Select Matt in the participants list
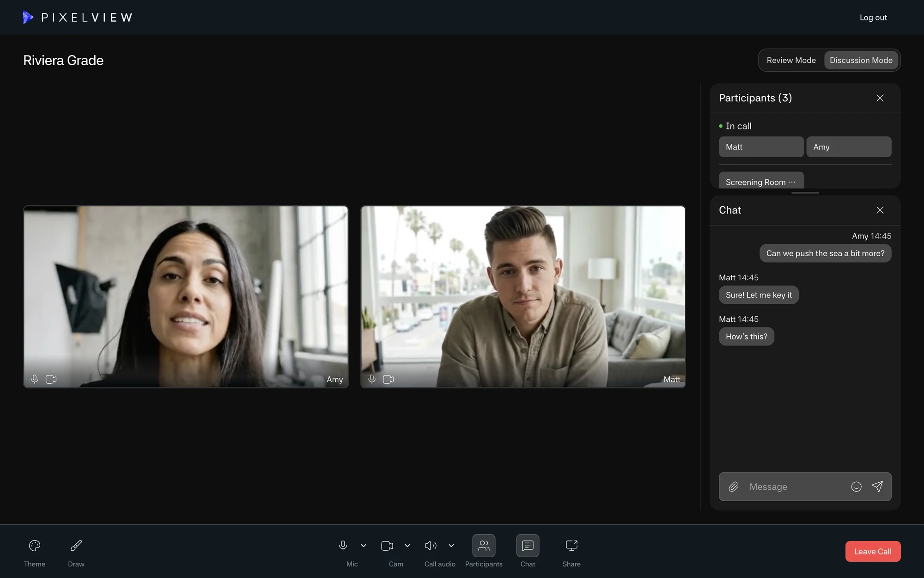Screen dimensions: 924x578 click(761, 147)
